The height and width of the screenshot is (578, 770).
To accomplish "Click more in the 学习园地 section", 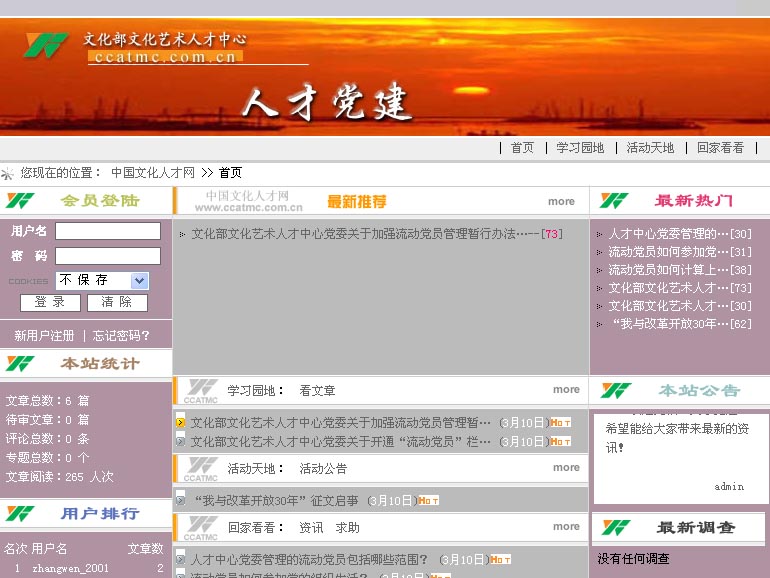I will pos(566,389).
